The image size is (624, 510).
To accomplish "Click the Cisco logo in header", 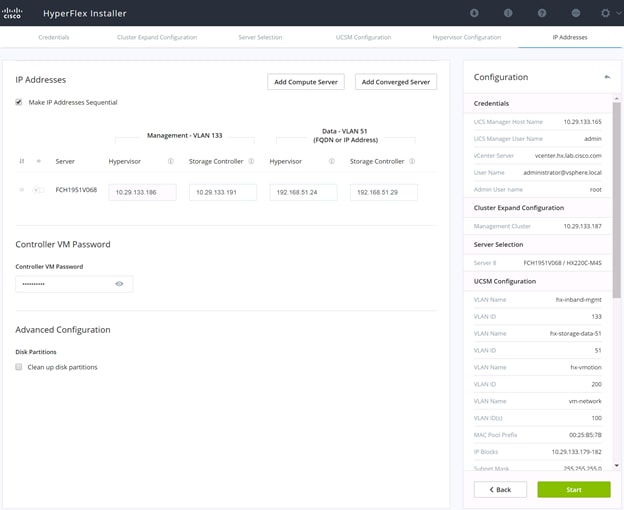I will tap(12, 13).
